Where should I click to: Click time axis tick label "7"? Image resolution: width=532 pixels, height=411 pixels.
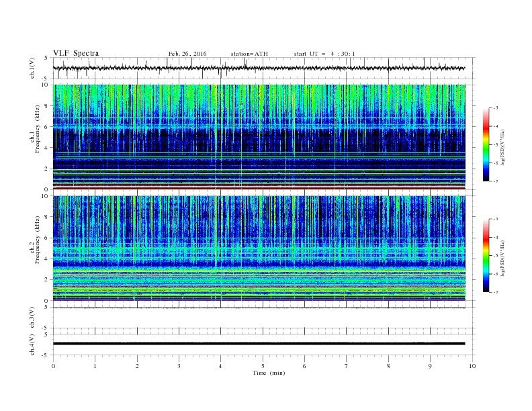point(347,366)
